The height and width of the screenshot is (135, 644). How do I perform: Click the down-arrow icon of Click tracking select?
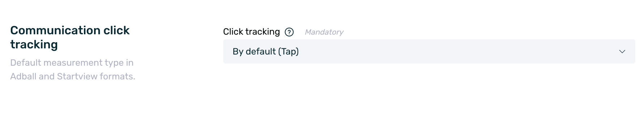click(x=622, y=52)
